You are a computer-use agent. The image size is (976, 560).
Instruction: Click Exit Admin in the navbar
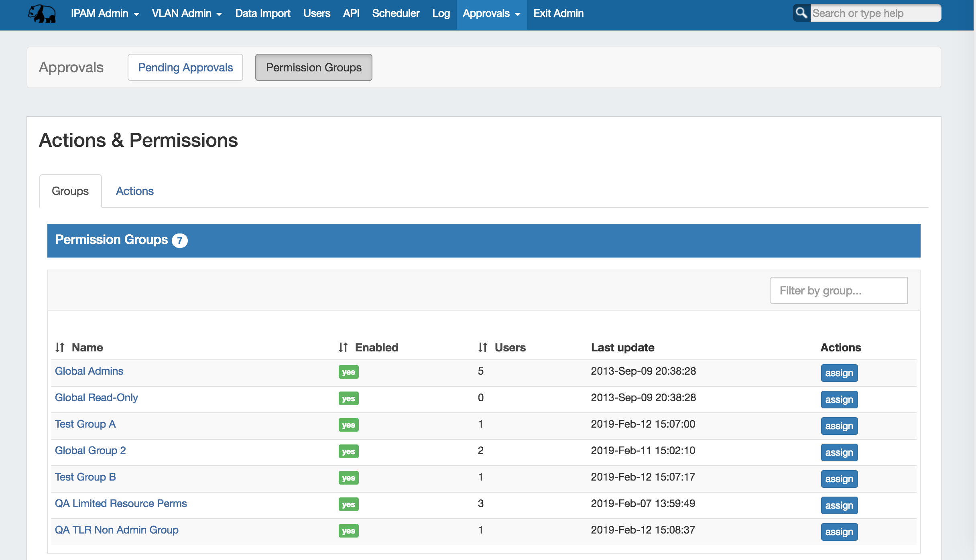coord(558,14)
